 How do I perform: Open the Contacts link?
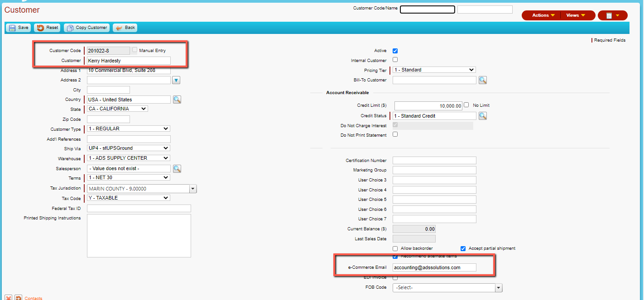pyautogui.click(x=34, y=298)
